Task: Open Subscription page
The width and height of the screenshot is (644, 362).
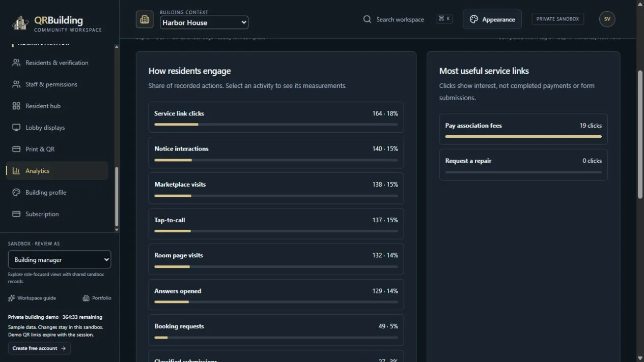Action: pyautogui.click(x=57, y=214)
